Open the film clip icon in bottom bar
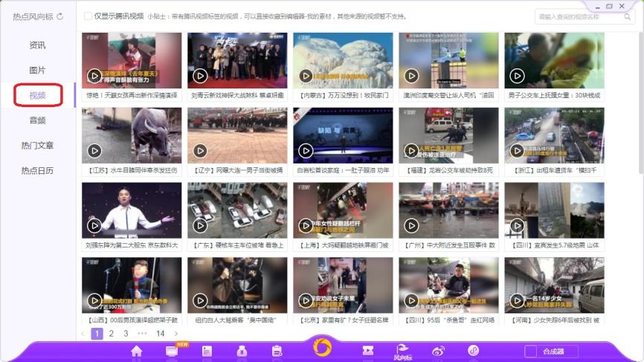 tap(368, 351)
